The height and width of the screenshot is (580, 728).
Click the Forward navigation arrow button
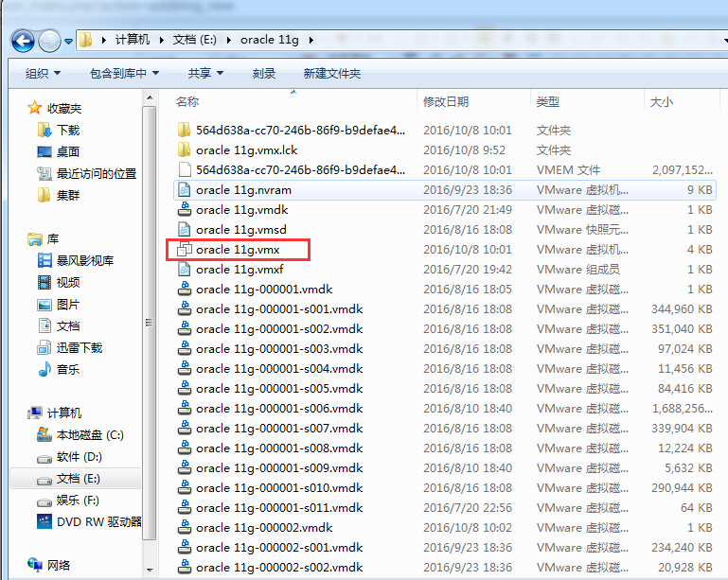coord(49,41)
